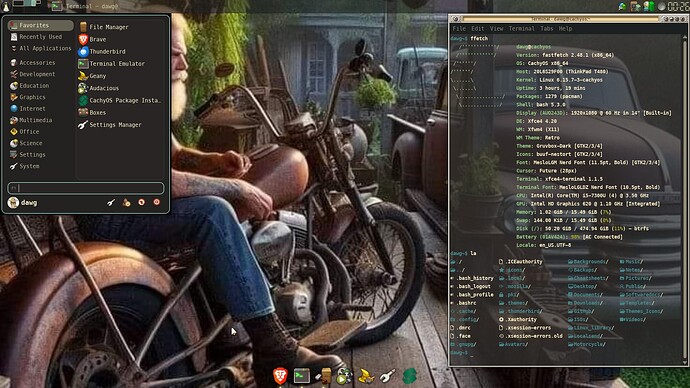
Task: Open settings wrench in the bottom dock
Action: coord(387,376)
